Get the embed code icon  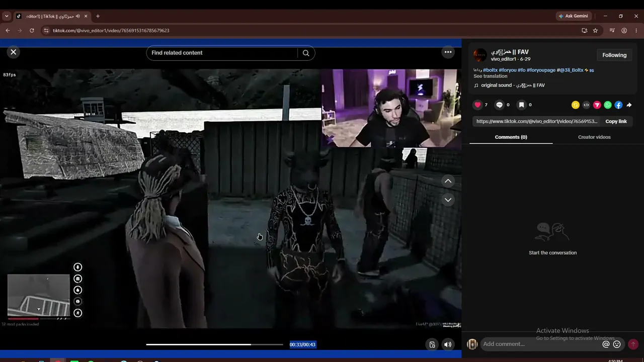point(586,105)
